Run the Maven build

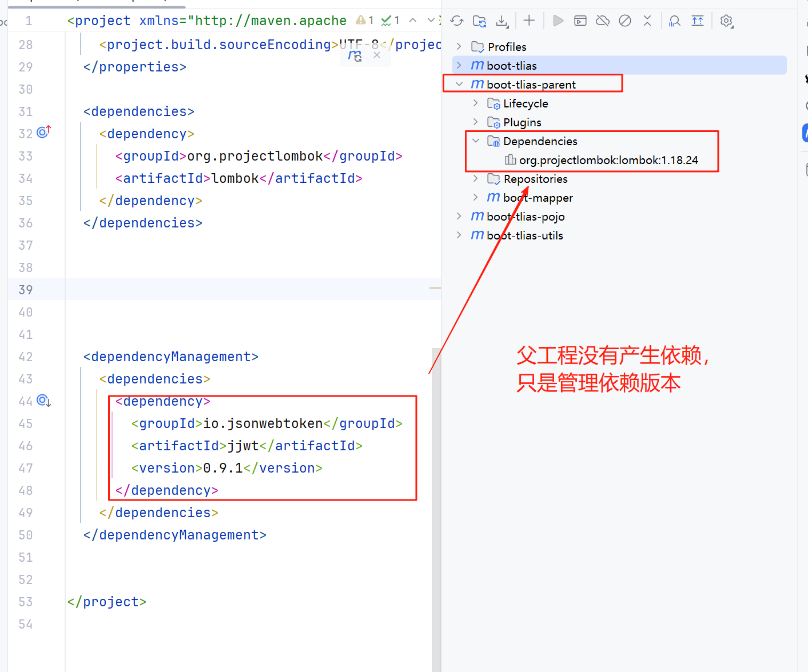pos(558,21)
